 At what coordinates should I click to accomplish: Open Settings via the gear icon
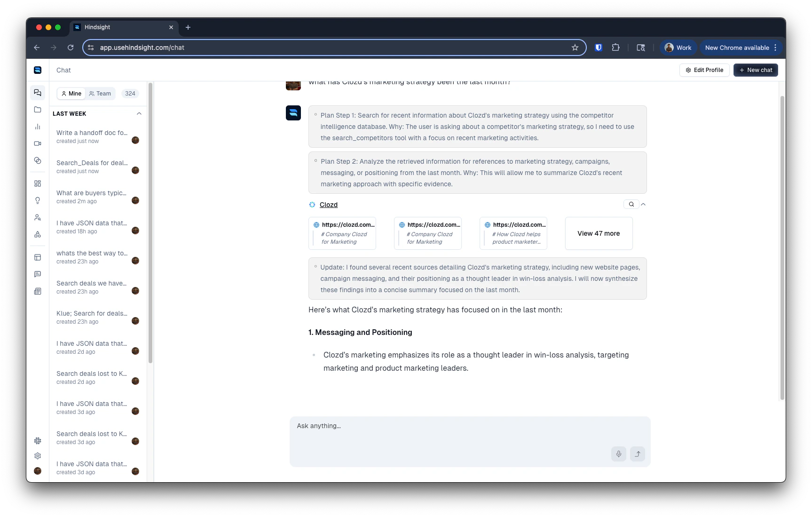tap(38, 456)
